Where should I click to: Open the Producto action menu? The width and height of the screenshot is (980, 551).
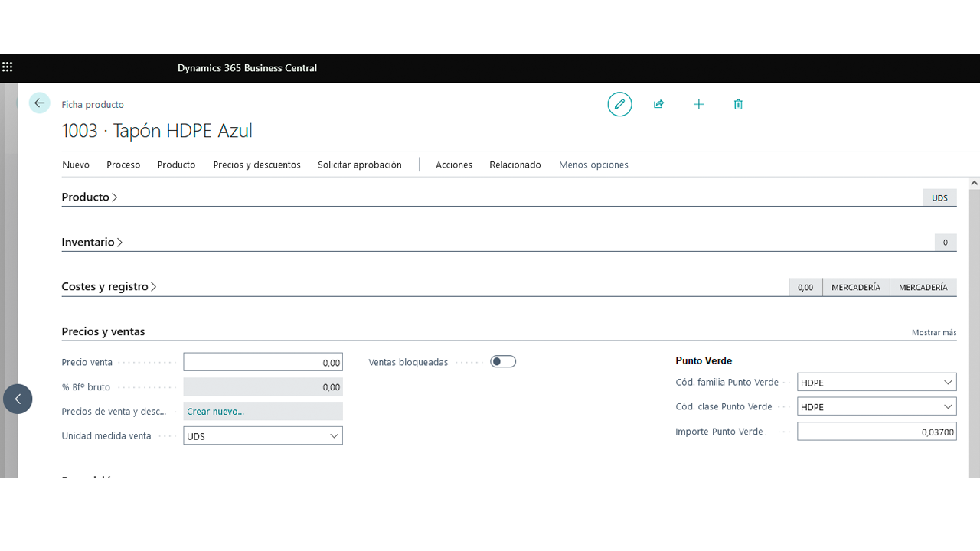(x=176, y=165)
